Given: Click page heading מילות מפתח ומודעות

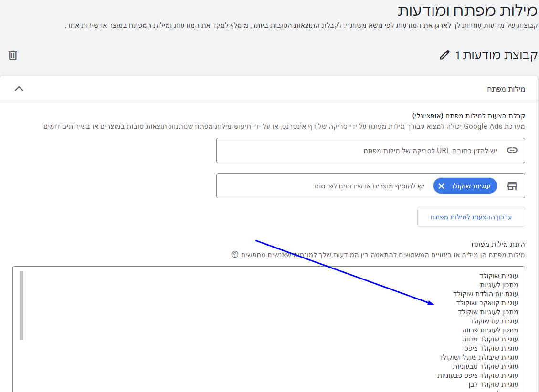Looking at the screenshot, I should point(467,10).
